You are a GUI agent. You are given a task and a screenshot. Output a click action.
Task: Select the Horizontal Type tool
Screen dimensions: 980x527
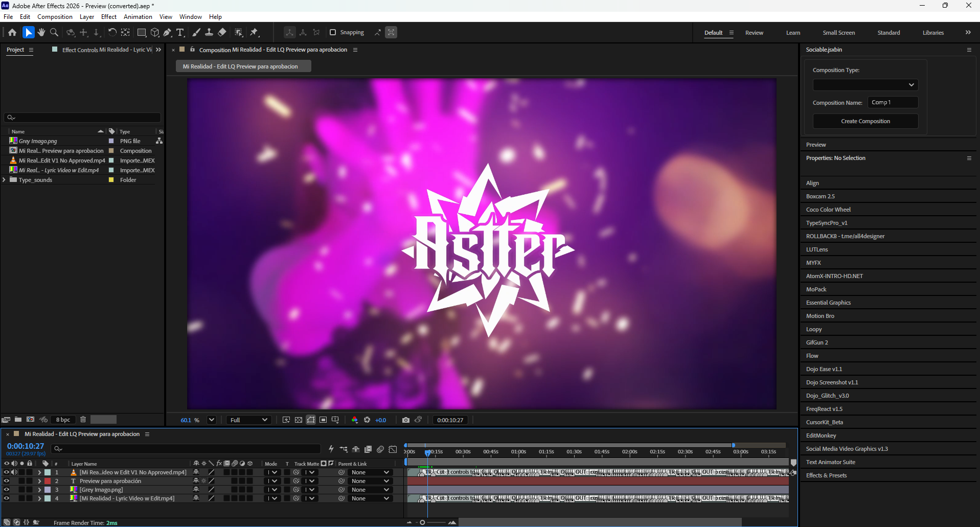tap(180, 32)
